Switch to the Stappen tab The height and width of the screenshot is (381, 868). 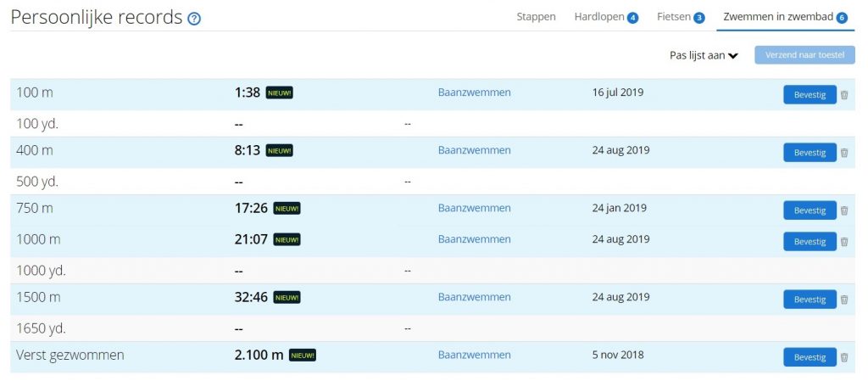[536, 17]
